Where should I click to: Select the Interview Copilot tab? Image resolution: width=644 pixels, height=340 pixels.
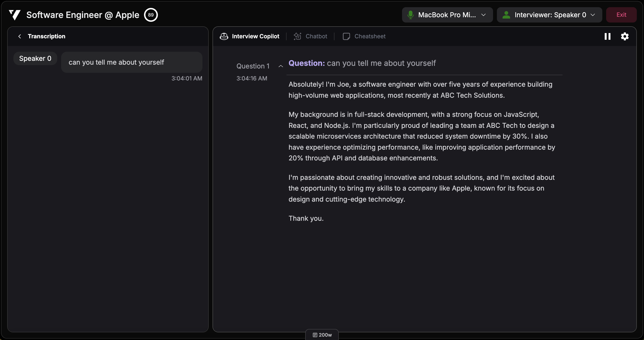click(255, 36)
